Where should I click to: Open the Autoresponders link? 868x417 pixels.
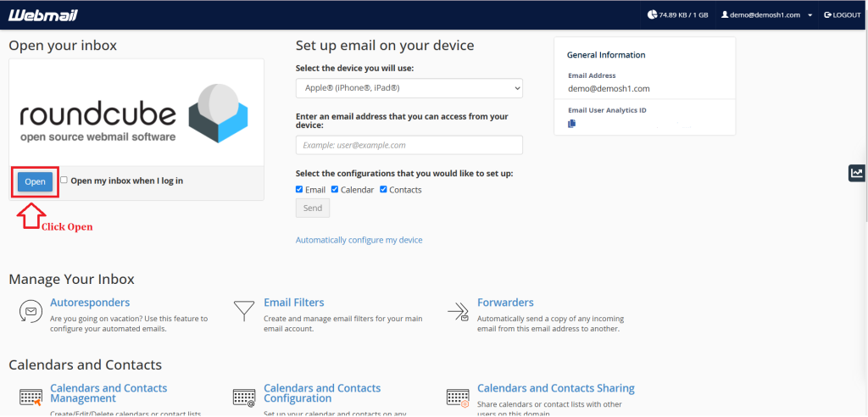[x=90, y=303]
